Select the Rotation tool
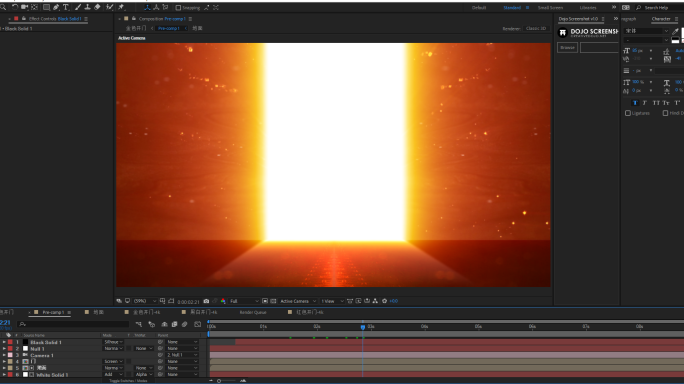The image size is (684, 384). click(14, 7)
